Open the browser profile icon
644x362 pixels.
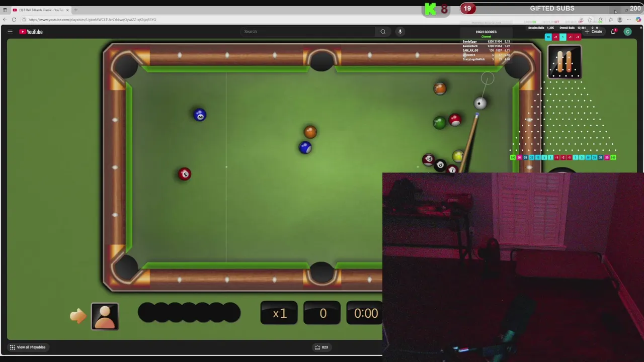(x=620, y=20)
